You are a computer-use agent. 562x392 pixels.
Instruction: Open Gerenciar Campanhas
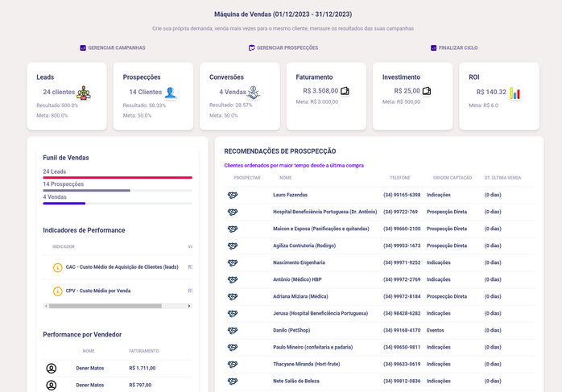113,48
